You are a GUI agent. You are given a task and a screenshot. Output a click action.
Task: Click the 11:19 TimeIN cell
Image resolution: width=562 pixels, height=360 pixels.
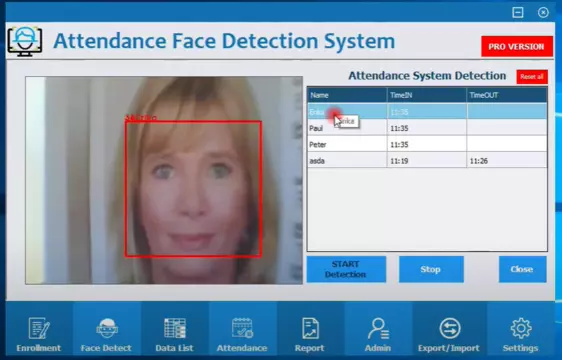(x=427, y=161)
